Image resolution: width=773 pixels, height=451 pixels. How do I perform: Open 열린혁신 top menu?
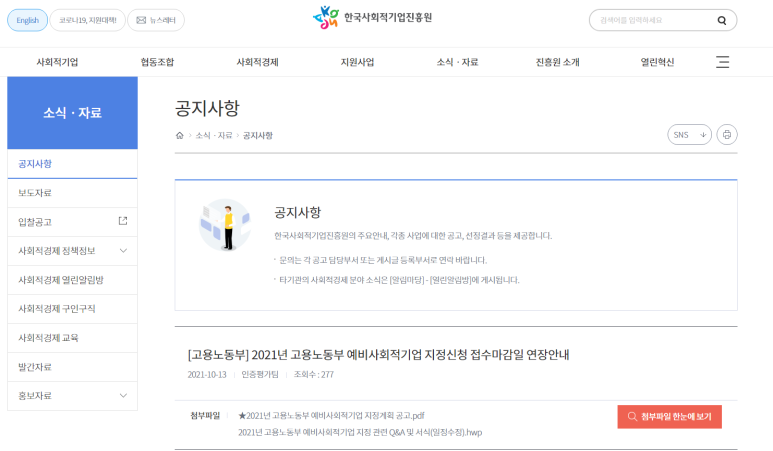click(657, 62)
